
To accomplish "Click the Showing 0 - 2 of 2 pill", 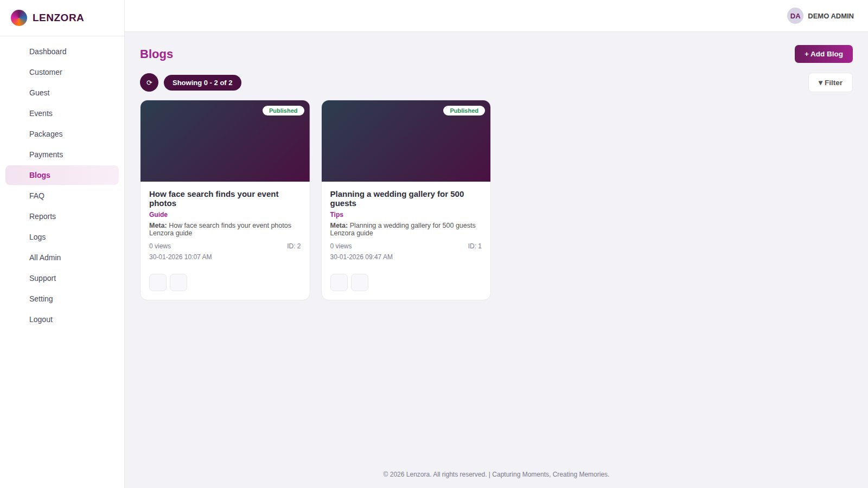I will tap(202, 82).
